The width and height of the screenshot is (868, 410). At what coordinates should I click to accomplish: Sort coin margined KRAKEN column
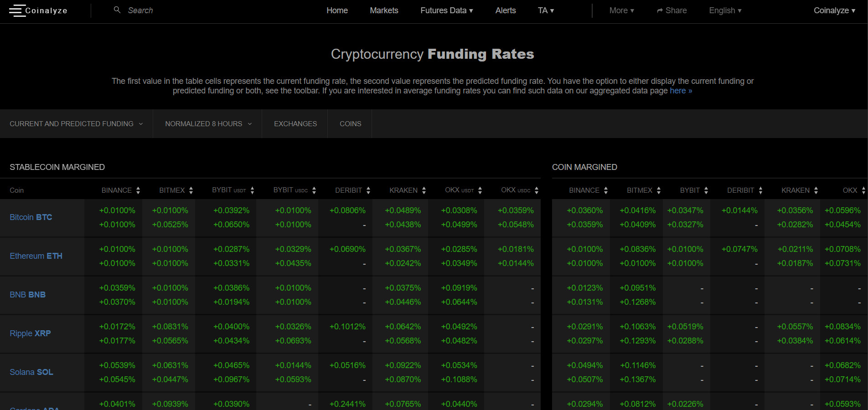click(816, 190)
